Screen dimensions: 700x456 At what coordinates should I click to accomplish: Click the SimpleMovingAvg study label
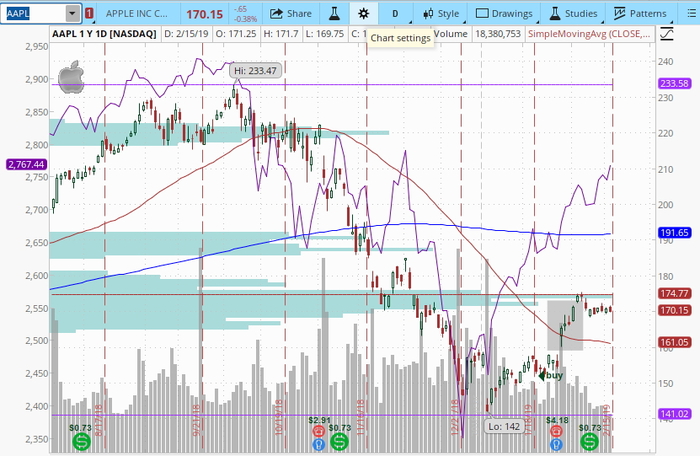tap(589, 33)
